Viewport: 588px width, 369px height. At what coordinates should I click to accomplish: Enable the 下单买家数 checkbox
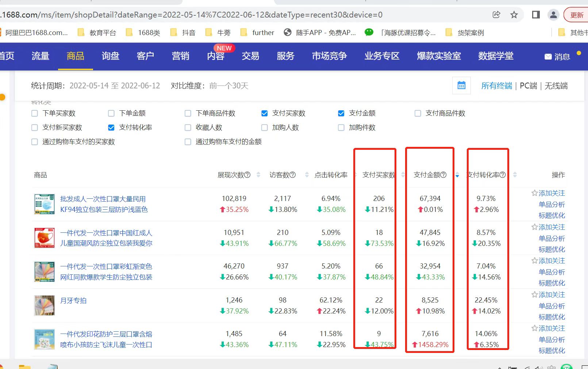point(35,113)
